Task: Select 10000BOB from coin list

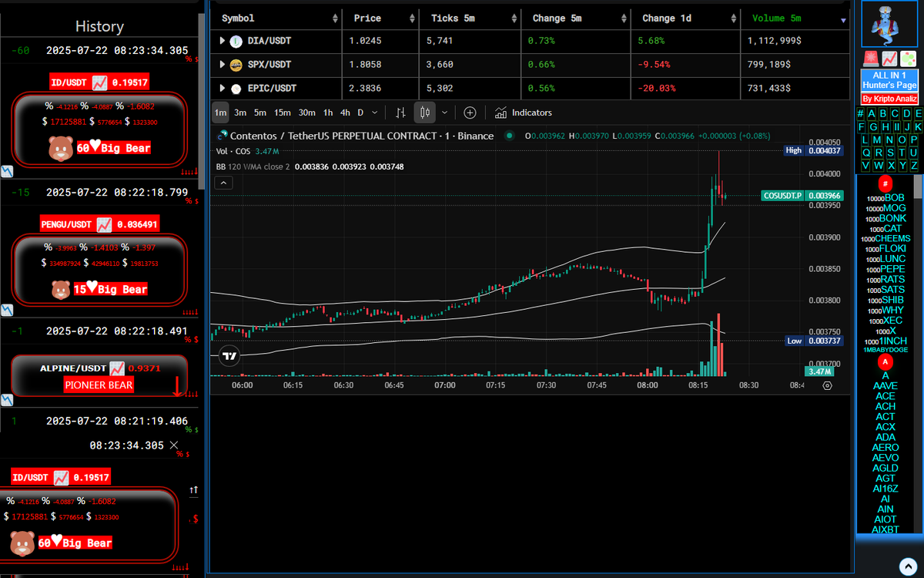Action: click(x=885, y=198)
